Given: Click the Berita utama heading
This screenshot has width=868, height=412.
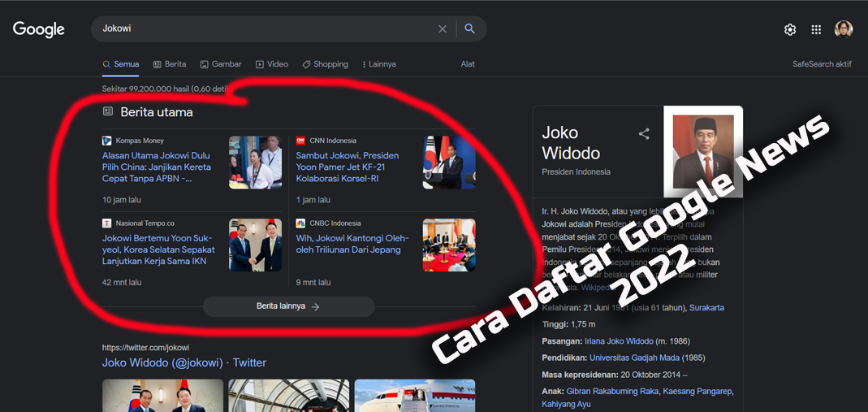Looking at the screenshot, I should [157, 112].
